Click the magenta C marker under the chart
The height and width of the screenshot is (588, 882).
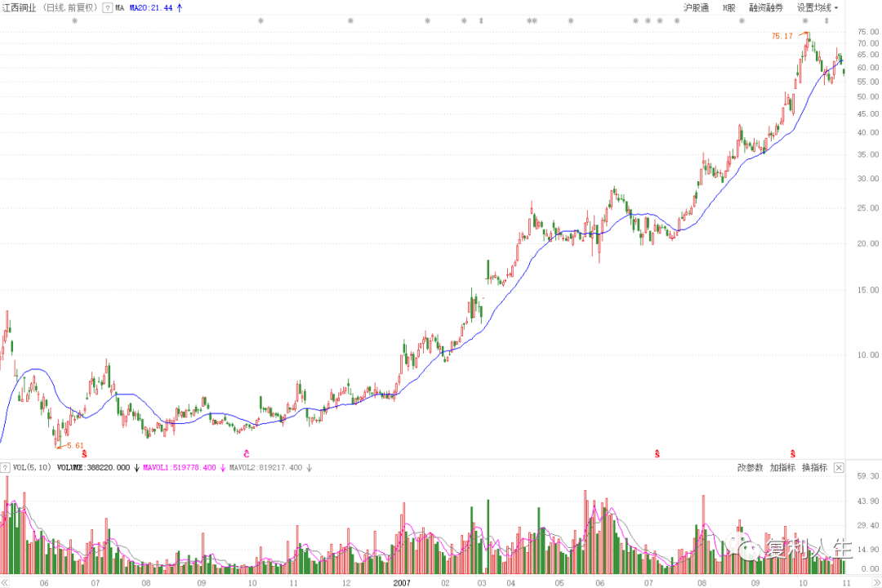pos(246,452)
